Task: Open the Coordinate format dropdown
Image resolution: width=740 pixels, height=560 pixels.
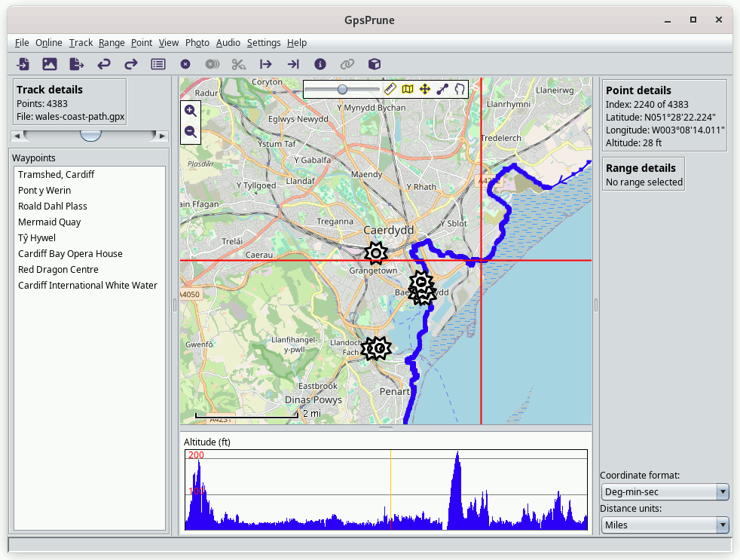Action: coord(665,492)
